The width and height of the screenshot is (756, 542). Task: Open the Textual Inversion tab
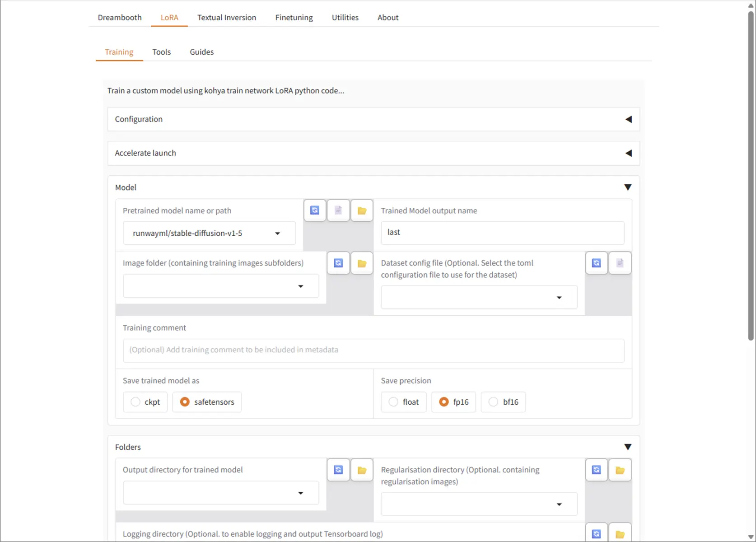click(227, 18)
